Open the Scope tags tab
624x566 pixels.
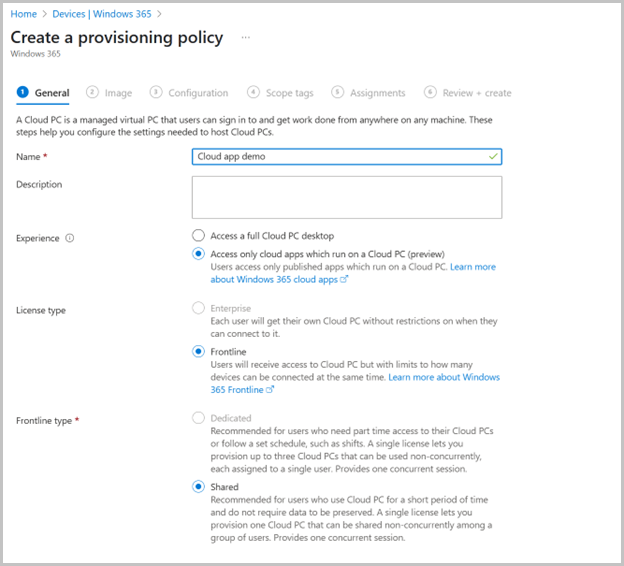pyautogui.click(x=289, y=93)
